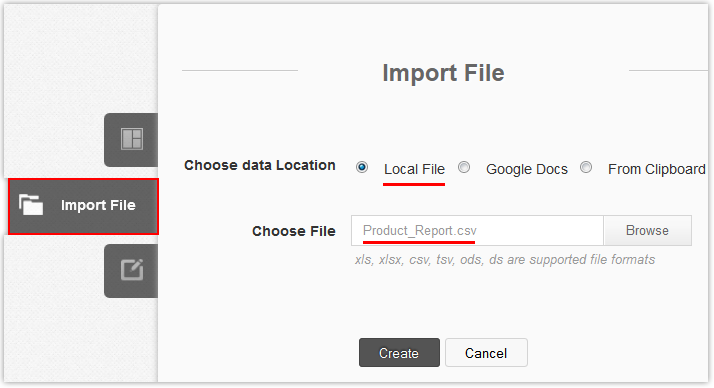Click the Google Docs option label
Image resolution: width=714 pixels, height=388 pixels.
click(527, 169)
